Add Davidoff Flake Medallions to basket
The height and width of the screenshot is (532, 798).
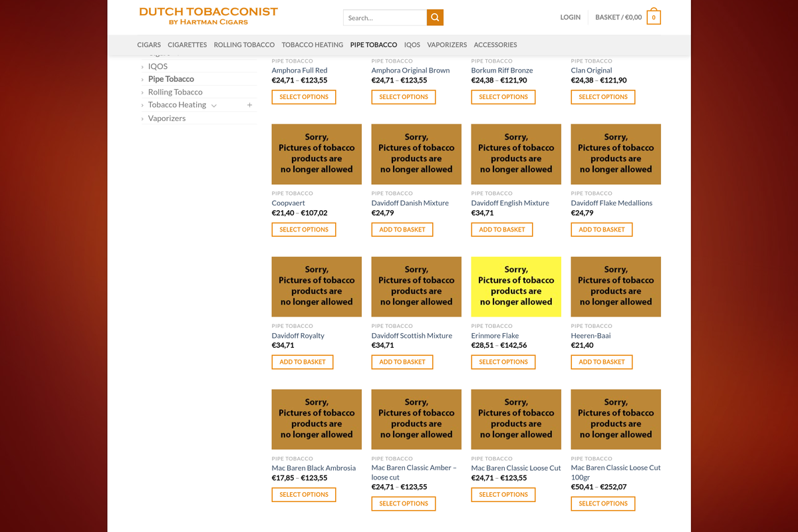pos(602,229)
